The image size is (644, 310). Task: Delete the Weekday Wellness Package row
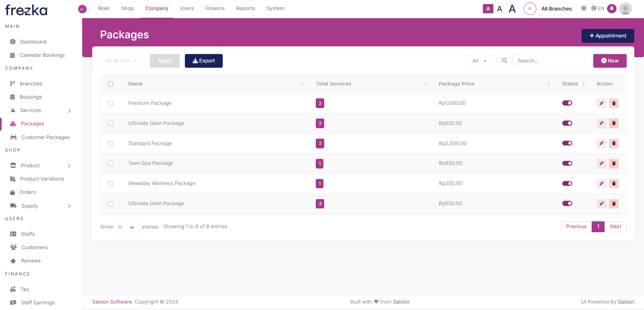click(x=614, y=183)
